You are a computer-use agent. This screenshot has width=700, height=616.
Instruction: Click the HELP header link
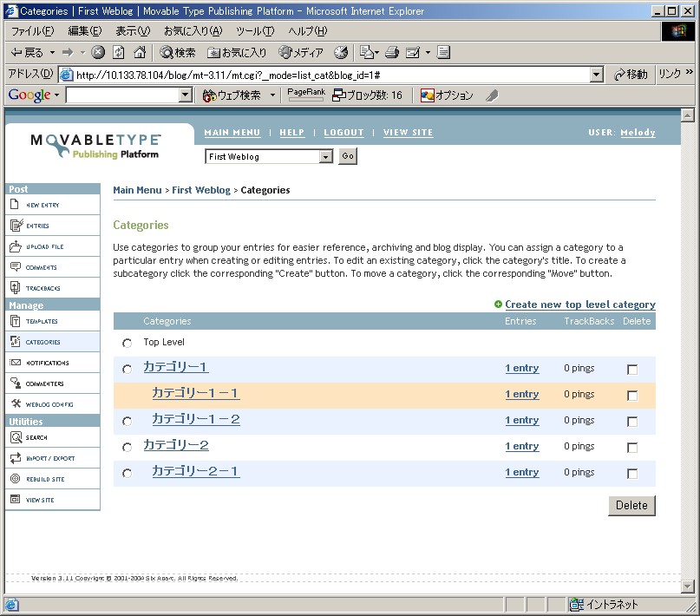(x=292, y=133)
